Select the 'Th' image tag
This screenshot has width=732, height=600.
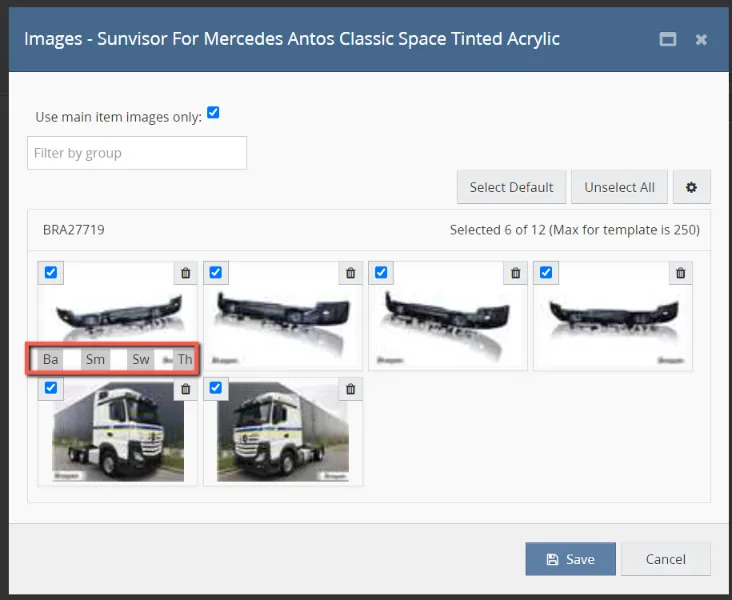(x=185, y=359)
